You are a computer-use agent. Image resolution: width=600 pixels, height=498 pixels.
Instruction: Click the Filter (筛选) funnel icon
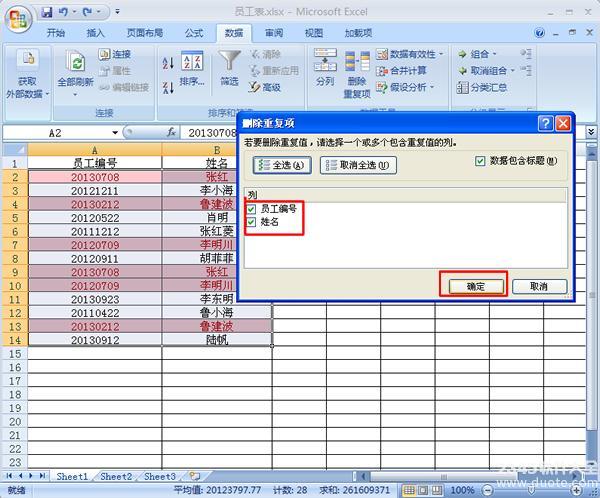point(229,64)
